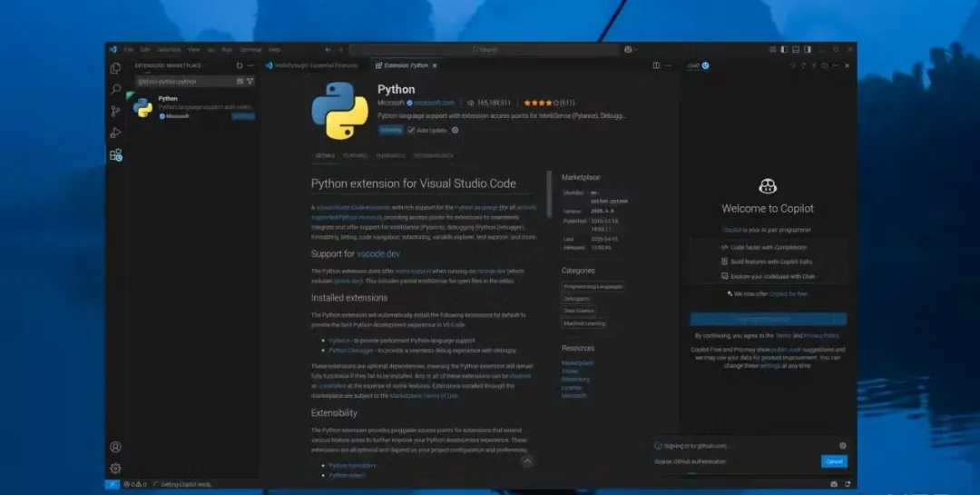Screen dimensions: 980x495
Task: Click the title bar search box
Action: (x=484, y=49)
